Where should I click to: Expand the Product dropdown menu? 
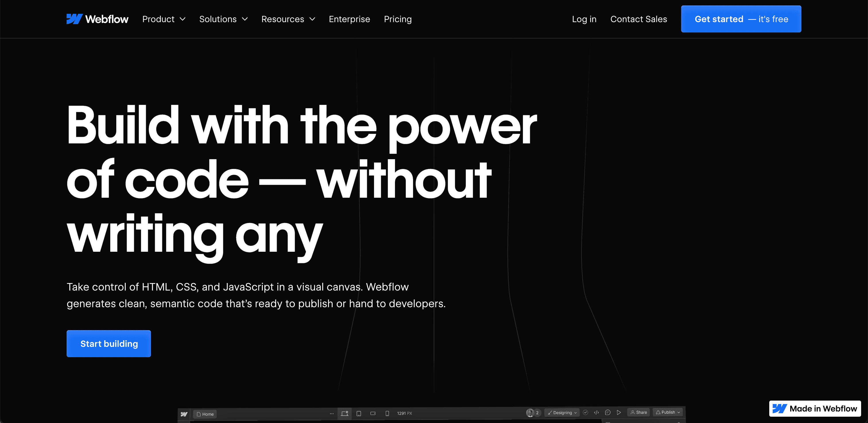[x=164, y=19]
